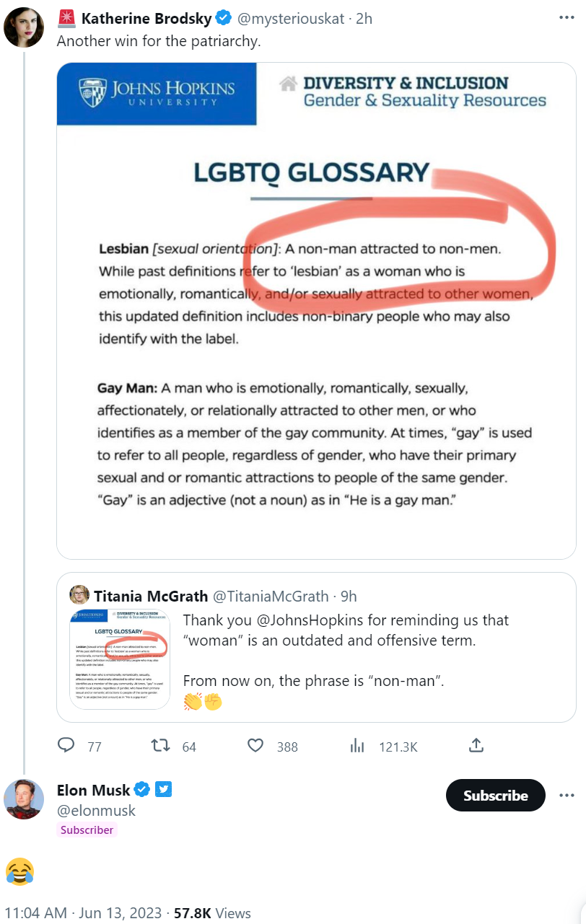This screenshot has height=924, width=586.
Task: Open Titania McGrath's quoted tweet author name
Action: pos(149,596)
